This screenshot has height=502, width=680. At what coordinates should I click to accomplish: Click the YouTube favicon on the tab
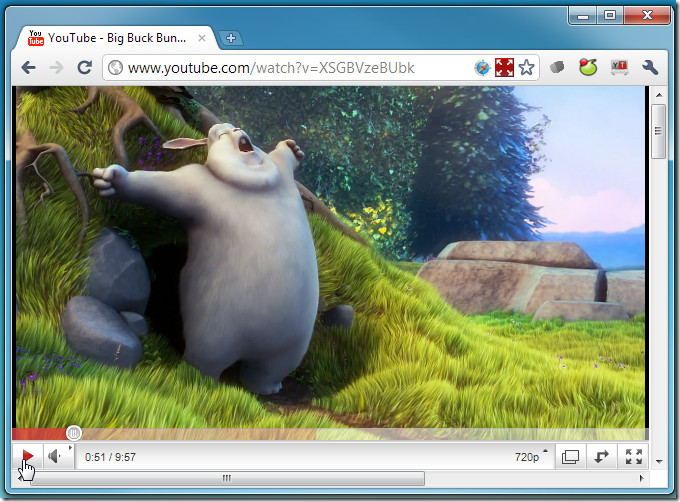[x=36, y=38]
